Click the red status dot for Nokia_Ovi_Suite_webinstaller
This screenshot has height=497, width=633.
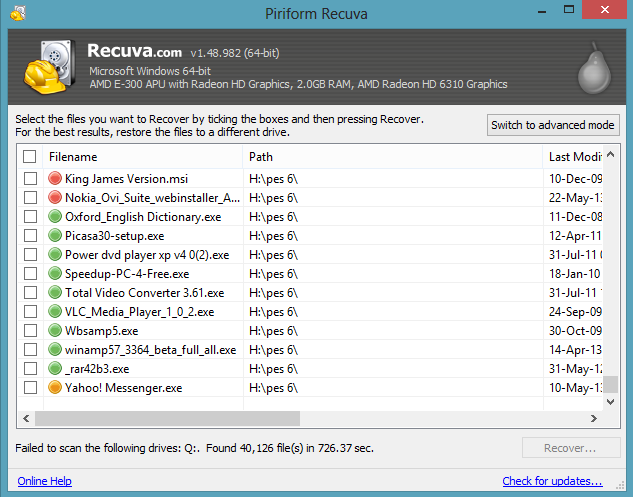pos(54,197)
